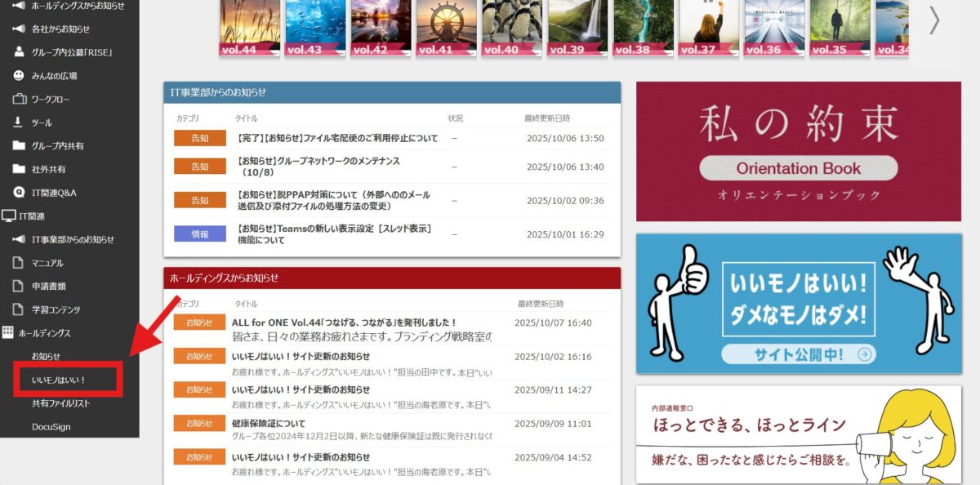Click the サイト公開中！ button on banner
This screenshot has height=485, width=980.
point(798,354)
